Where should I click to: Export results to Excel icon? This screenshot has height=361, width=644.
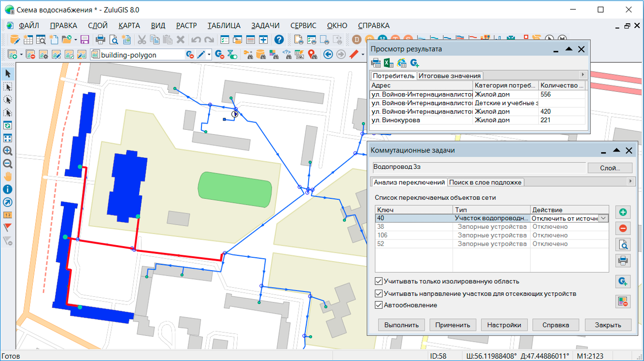(388, 63)
